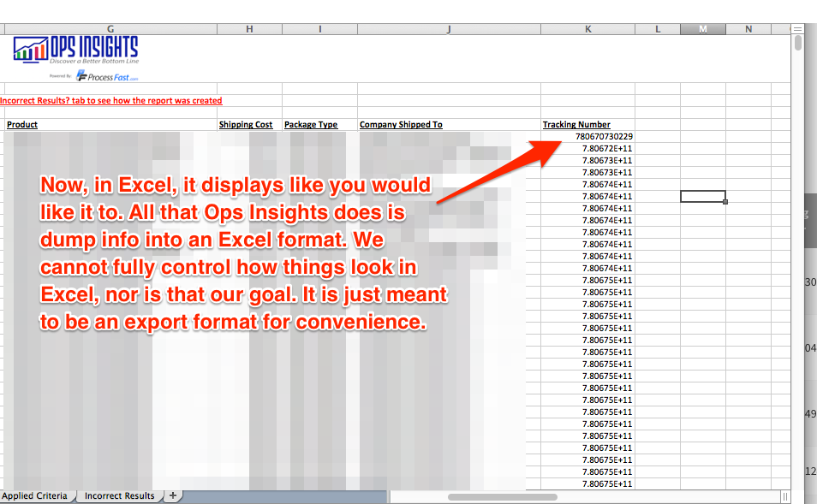817x504 pixels.
Task: Click the Company Shipped To header cell
Action: point(401,125)
